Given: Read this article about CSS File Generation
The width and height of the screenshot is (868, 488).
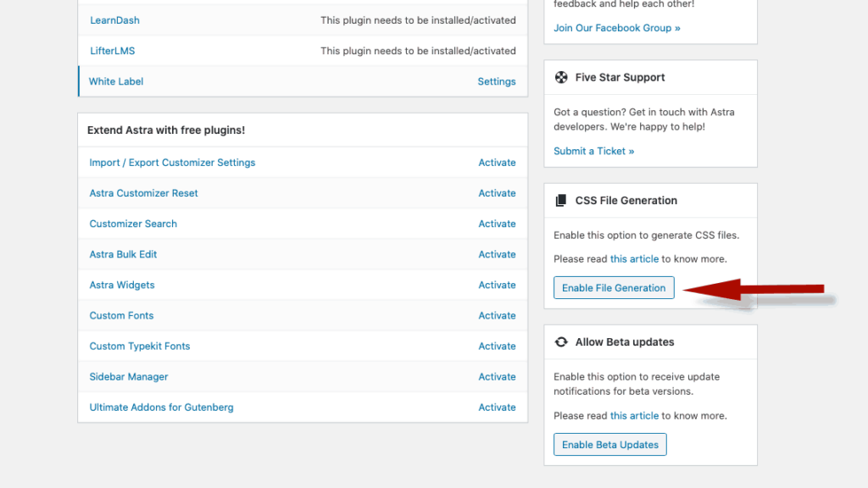Looking at the screenshot, I should [x=634, y=258].
